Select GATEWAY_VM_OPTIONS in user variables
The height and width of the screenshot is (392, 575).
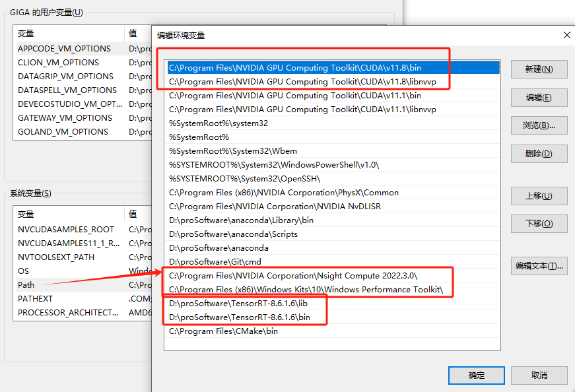[x=83, y=118]
